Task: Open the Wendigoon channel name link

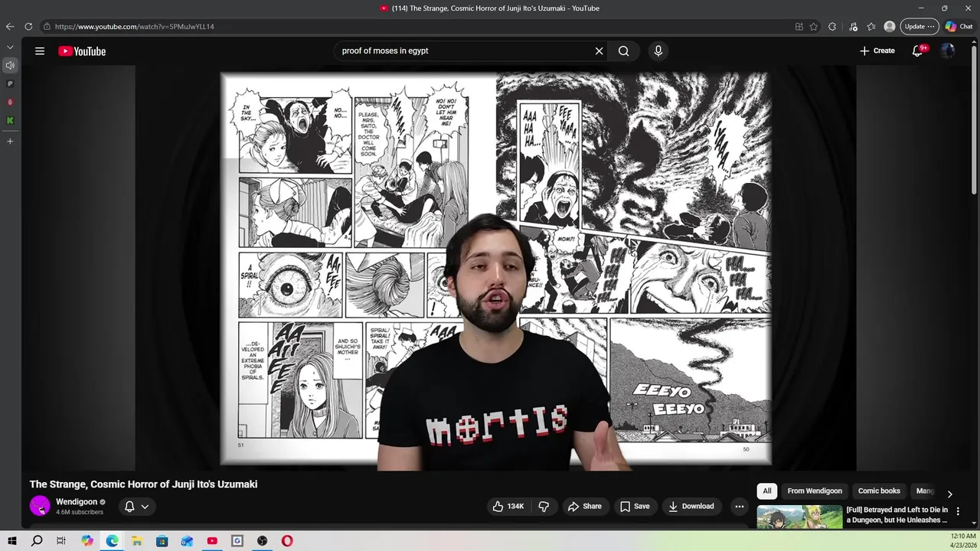Action: [77, 502]
